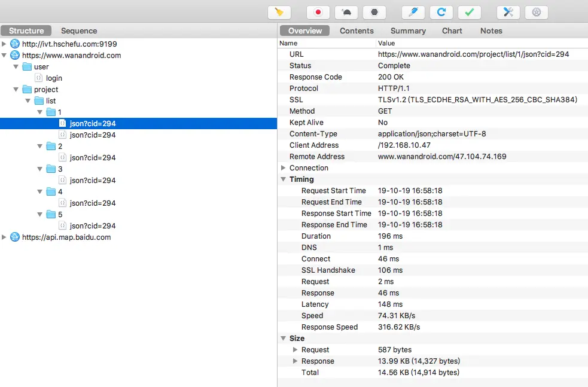
Task: Open the Summary tab
Action: tap(408, 31)
